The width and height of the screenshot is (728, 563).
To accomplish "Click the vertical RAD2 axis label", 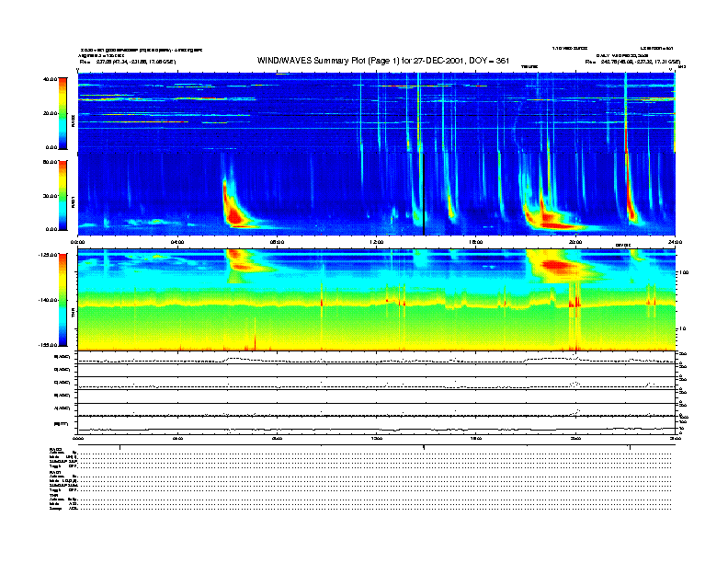I will tap(73, 122).
